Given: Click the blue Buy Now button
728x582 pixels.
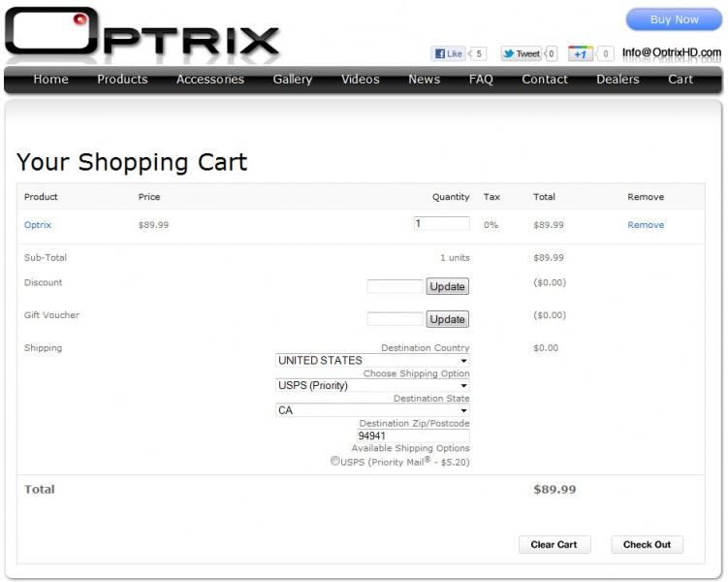Looking at the screenshot, I should coord(674,19).
